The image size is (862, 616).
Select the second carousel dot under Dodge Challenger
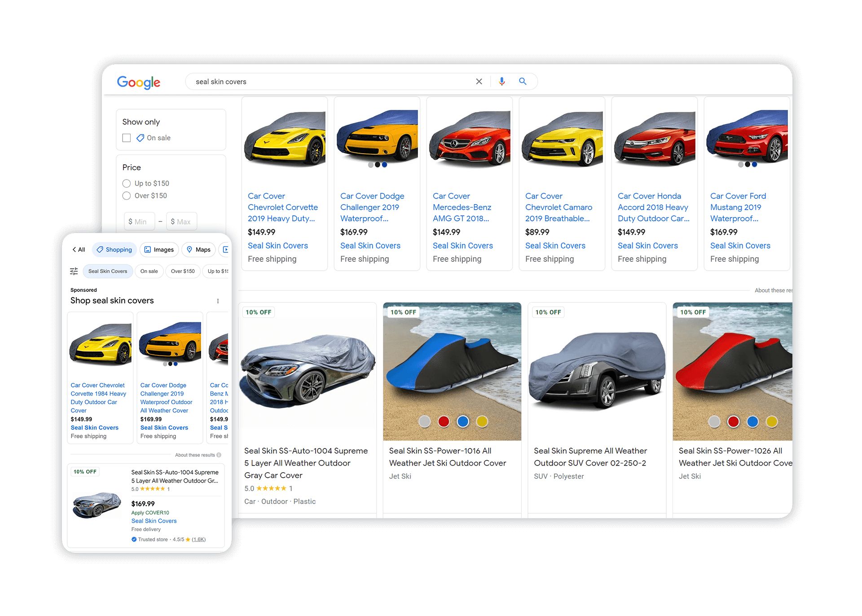click(377, 165)
